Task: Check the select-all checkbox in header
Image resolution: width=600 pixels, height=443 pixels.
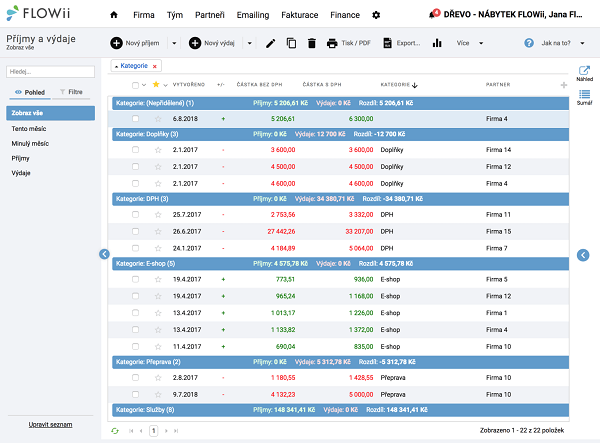Action: [x=136, y=86]
